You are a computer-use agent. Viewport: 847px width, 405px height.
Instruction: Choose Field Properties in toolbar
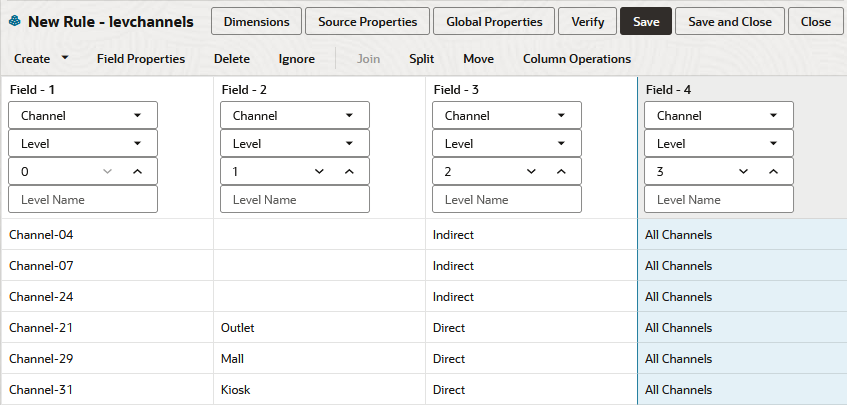(141, 59)
